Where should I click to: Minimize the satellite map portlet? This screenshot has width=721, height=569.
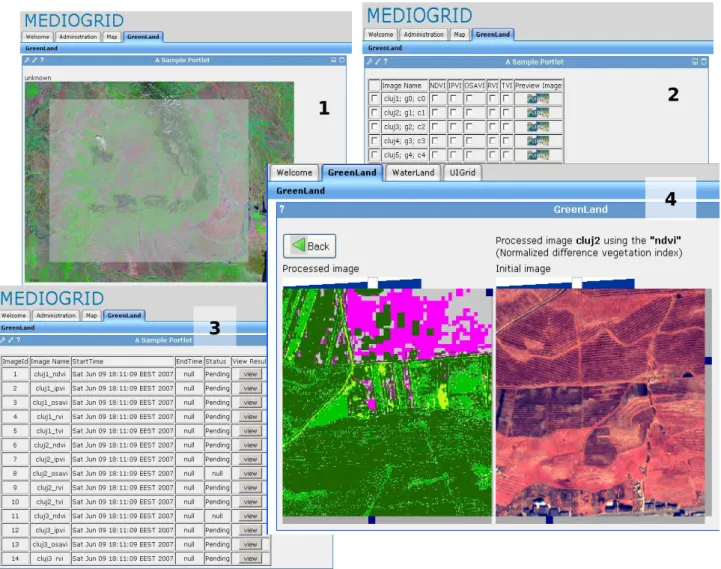[x=334, y=60]
